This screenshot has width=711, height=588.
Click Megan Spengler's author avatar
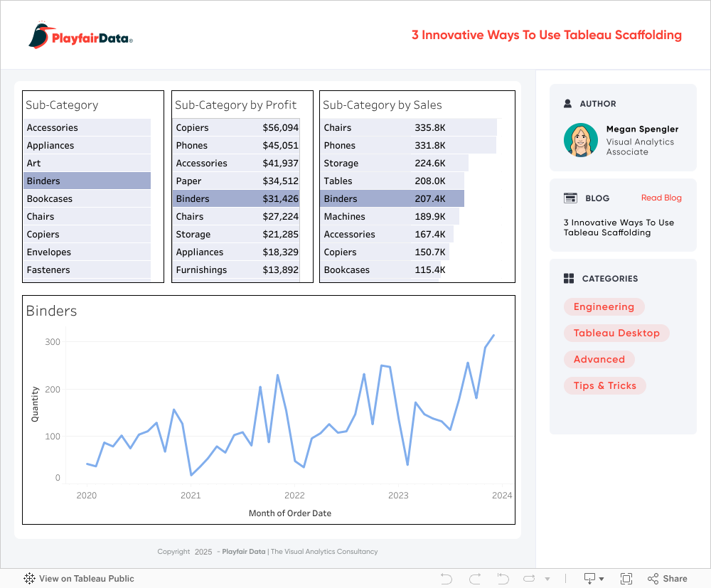click(581, 140)
